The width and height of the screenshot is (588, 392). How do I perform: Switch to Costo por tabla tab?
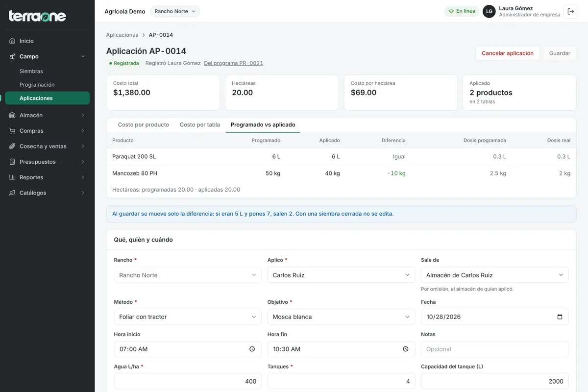pos(200,125)
